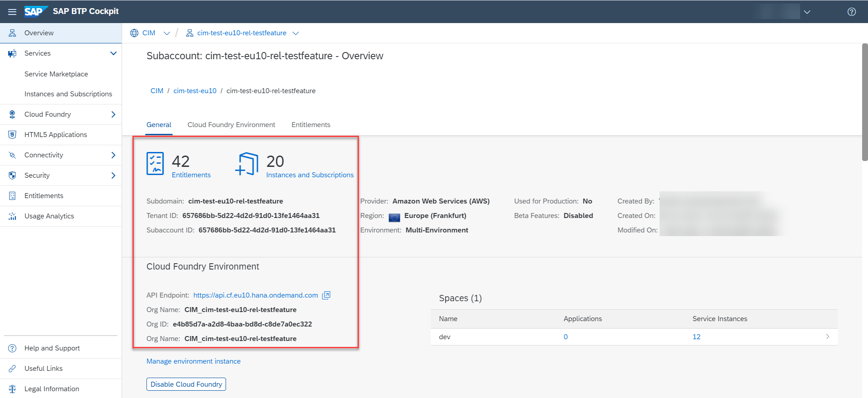Click the Instances and Subscriptions tile icon
Viewport: 868px width, 398px height.
tap(247, 164)
